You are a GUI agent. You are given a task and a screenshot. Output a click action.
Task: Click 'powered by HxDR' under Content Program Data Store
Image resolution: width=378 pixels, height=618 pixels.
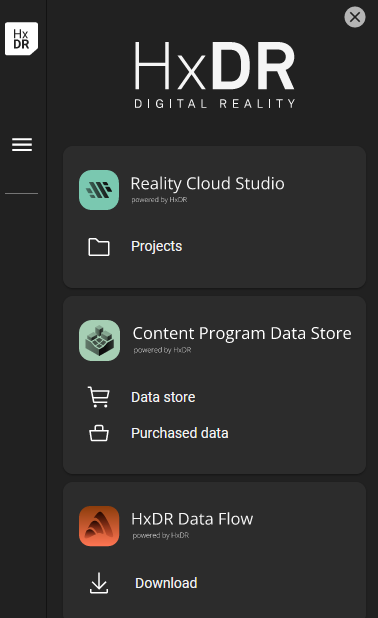click(x=162, y=350)
